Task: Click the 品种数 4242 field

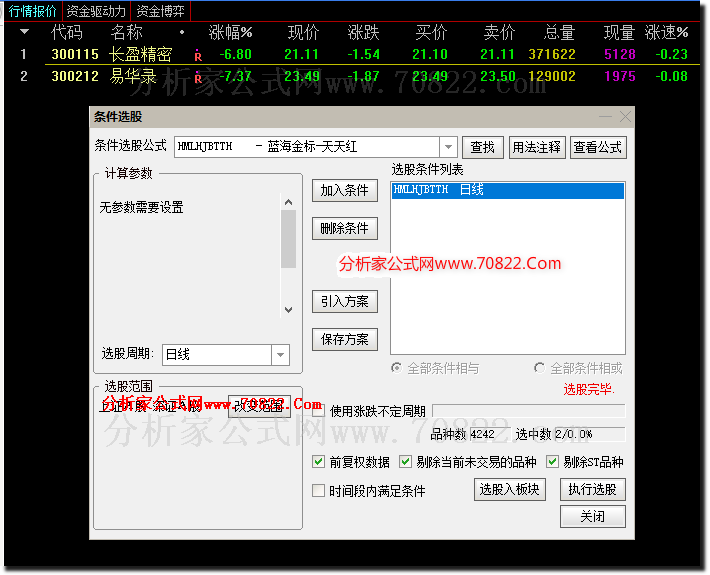Action: [x=489, y=434]
